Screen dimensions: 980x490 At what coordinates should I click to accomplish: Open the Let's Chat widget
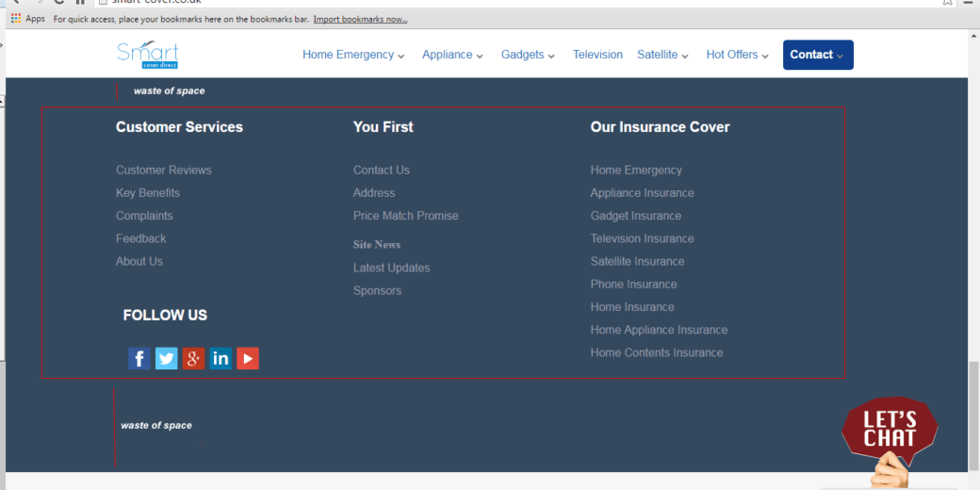[x=889, y=431]
